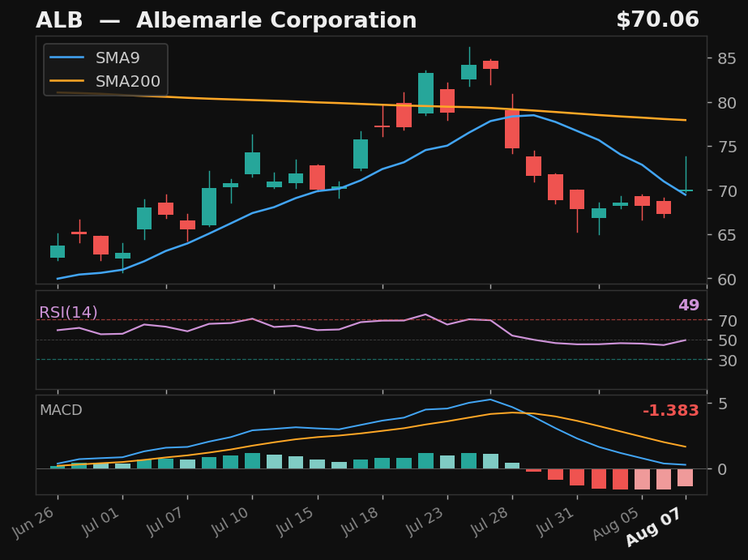Click the MACD panel label
The height and width of the screenshot is (560, 748).
pyautogui.click(x=61, y=410)
